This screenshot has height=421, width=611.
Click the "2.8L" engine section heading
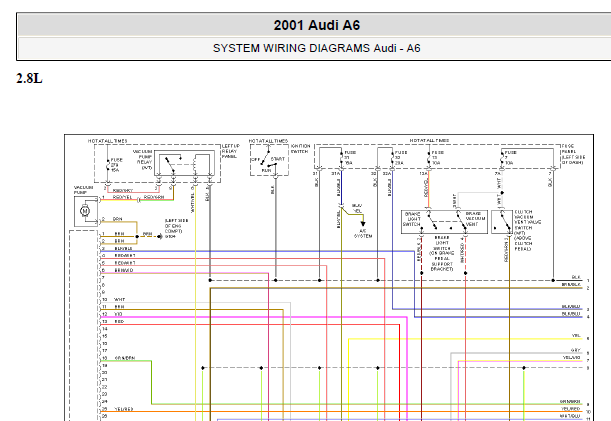click(x=29, y=78)
